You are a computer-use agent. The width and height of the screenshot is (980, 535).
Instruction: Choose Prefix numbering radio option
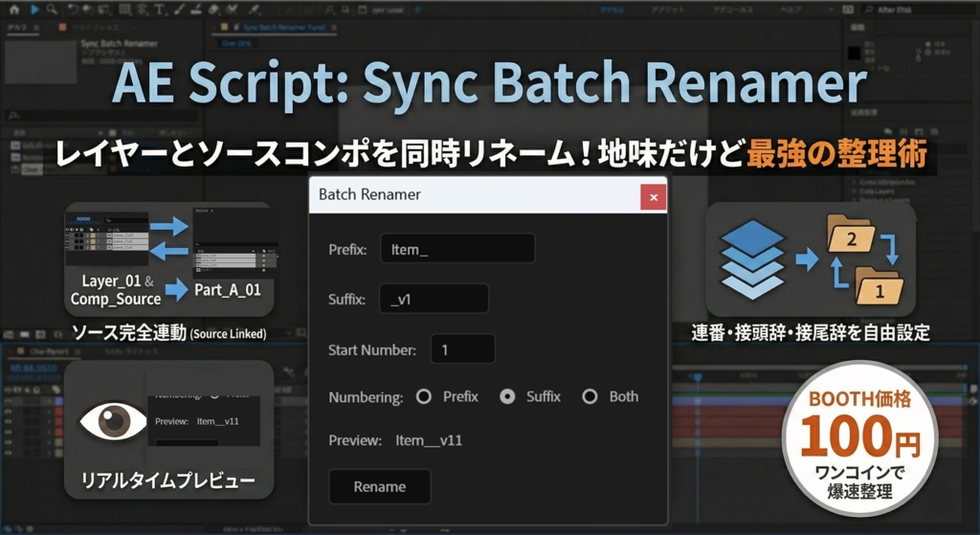[424, 396]
